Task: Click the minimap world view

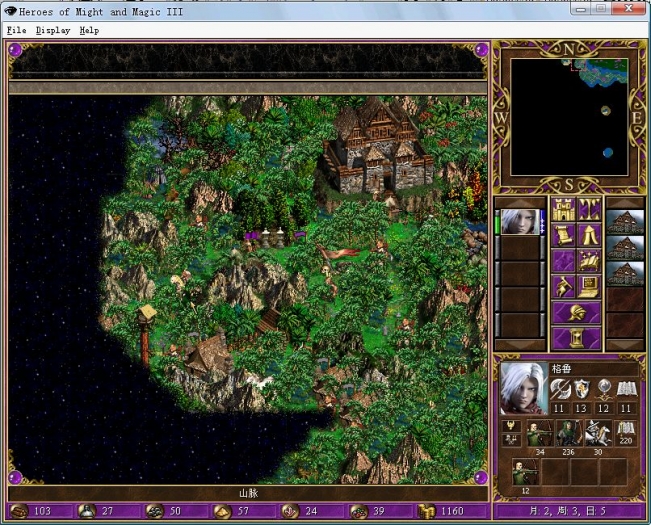Action: click(x=569, y=117)
